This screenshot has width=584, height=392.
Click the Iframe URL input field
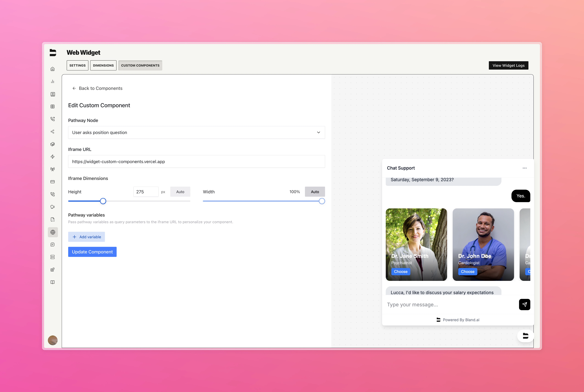[196, 161]
